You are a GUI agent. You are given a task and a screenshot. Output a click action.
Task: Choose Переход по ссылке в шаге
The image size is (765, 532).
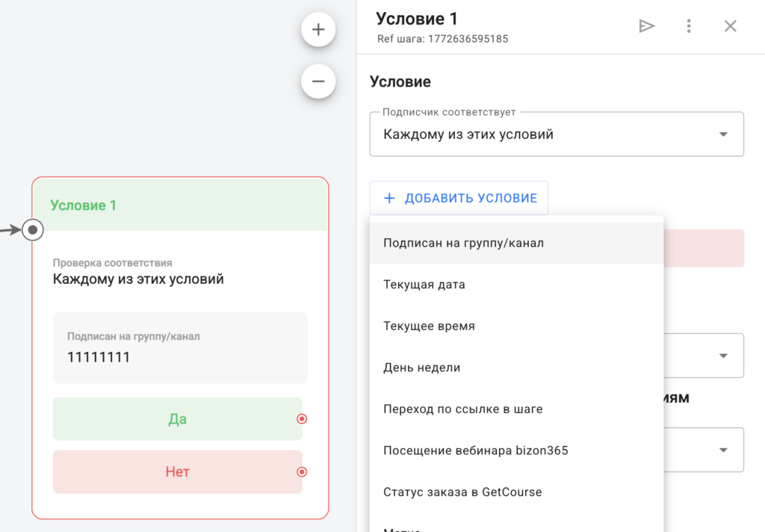pyautogui.click(x=462, y=409)
